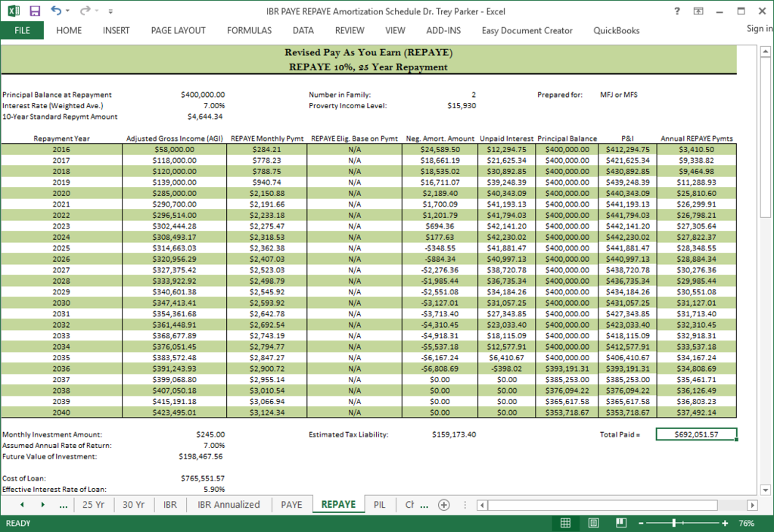Switch to the IBR Annualized sheet
Screen dimensions: 774x532
click(x=228, y=504)
